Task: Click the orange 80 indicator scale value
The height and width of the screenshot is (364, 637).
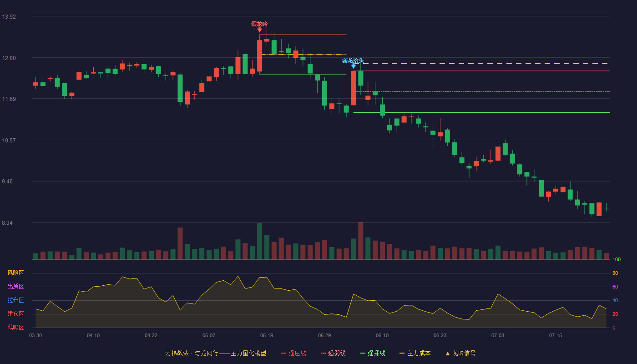Action: point(615,273)
